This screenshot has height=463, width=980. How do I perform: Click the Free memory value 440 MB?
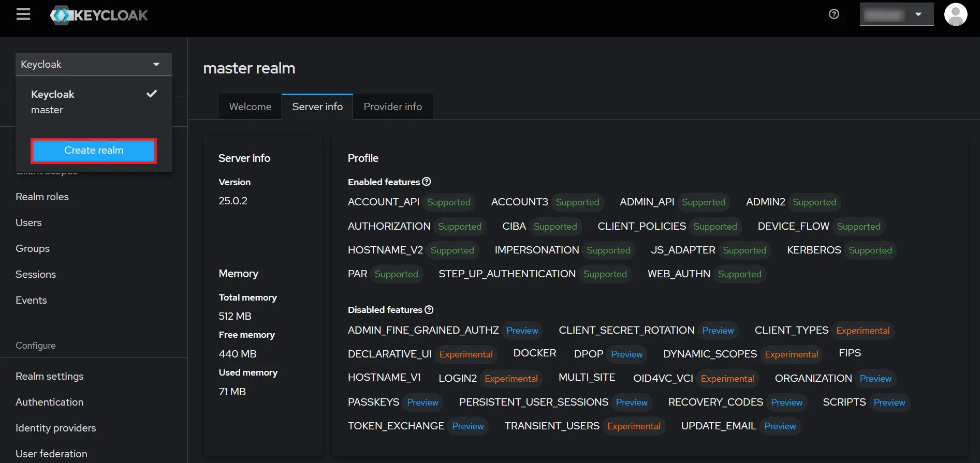[238, 354]
